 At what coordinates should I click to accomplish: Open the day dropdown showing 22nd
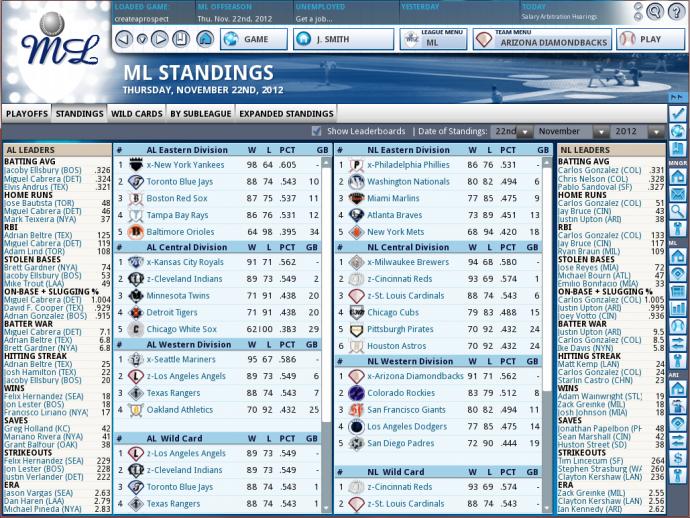tap(512, 131)
